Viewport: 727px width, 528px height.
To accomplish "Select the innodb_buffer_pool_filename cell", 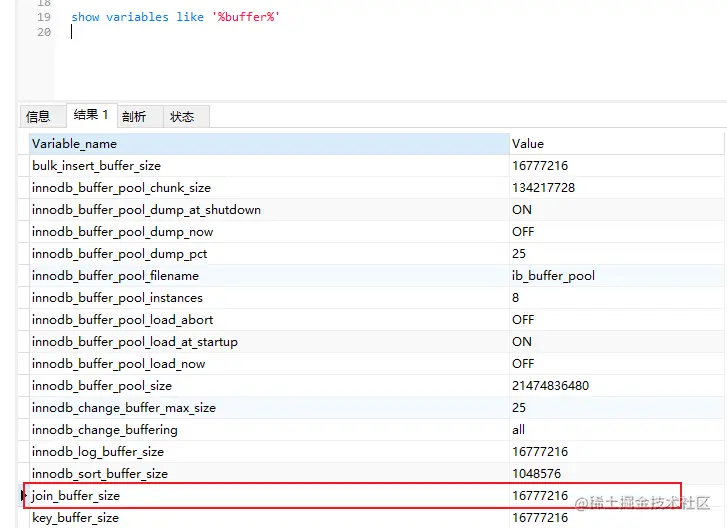I will point(269,276).
